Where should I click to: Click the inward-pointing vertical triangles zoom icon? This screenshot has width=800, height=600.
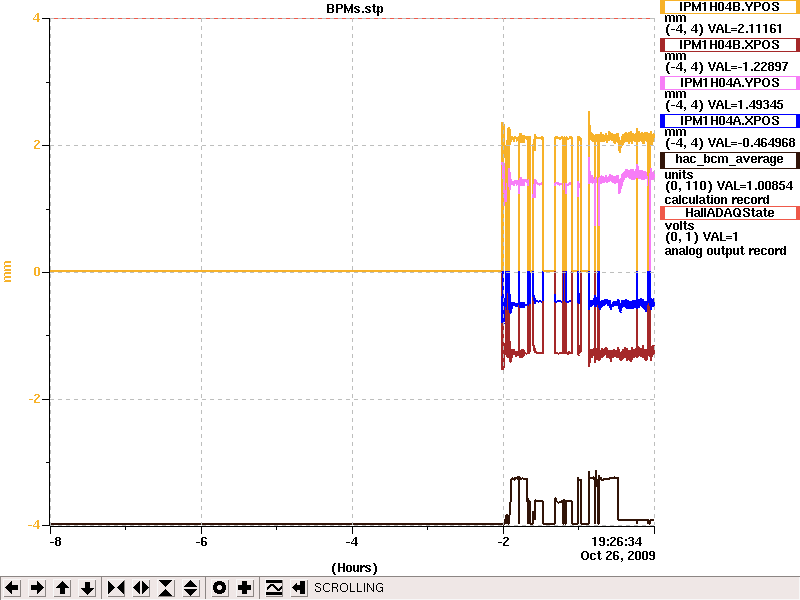tap(166, 588)
